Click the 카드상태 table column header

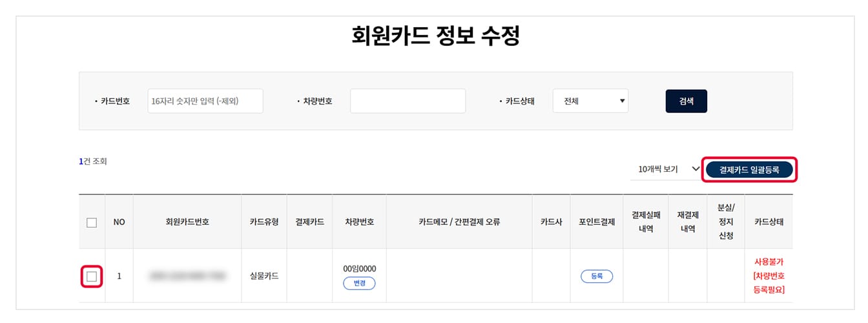(x=769, y=222)
